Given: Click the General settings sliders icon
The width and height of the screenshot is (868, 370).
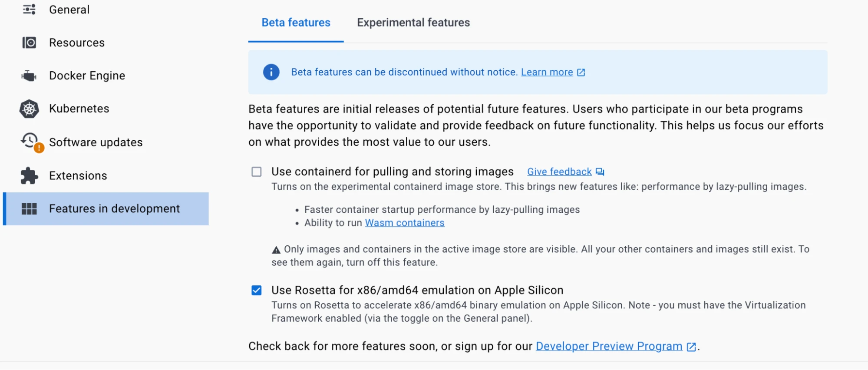Looking at the screenshot, I should (29, 10).
